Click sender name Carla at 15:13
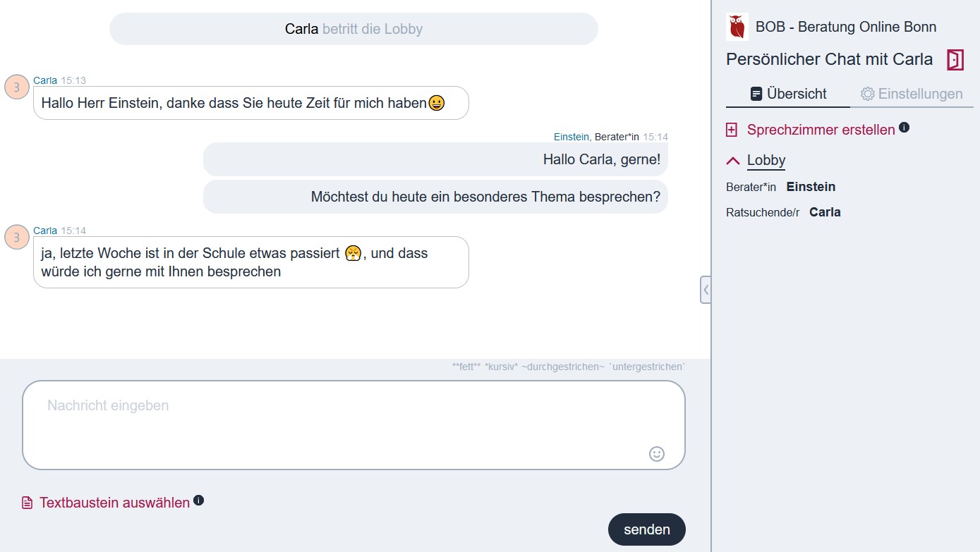The image size is (980, 552). (x=45, y=80)
